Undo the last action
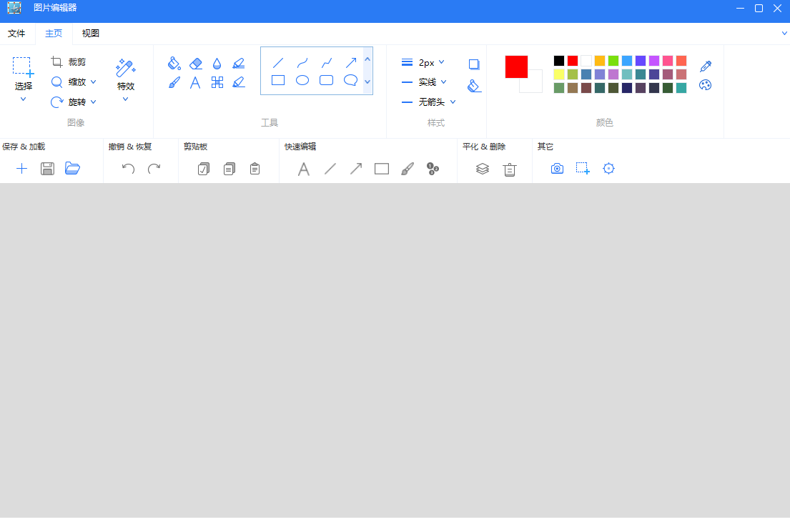Screen dimensions: 790x532 click(x=128, y=169)
